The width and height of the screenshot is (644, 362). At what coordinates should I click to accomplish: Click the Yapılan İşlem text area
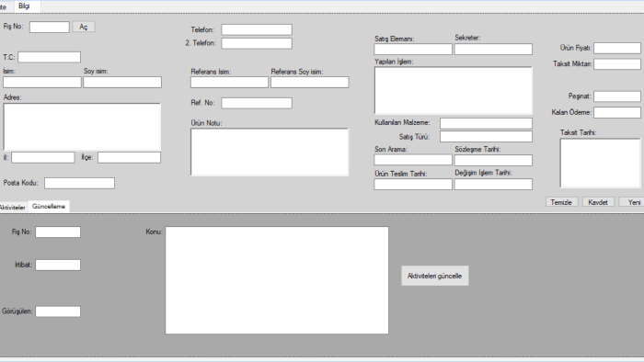(x=454, y=90)
